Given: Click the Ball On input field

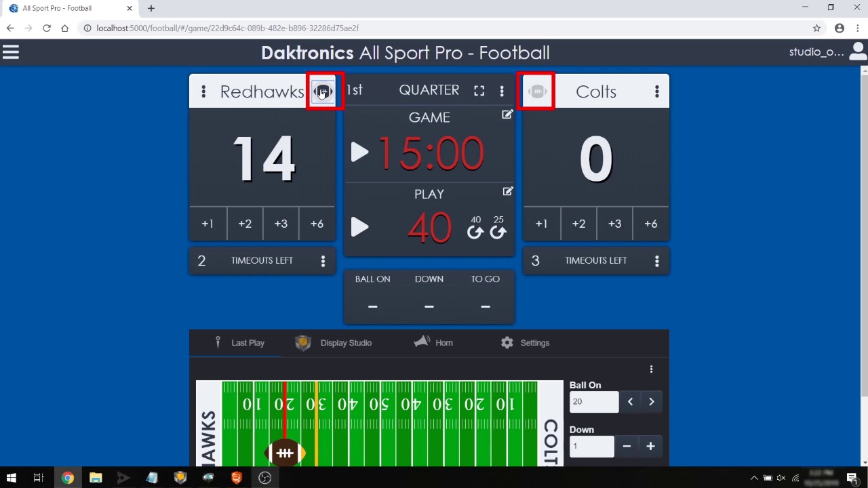Looking at the screenshot, I should [594, 402].
